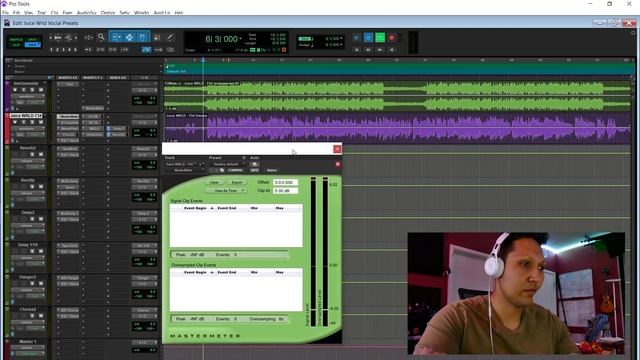640x360 pixels.
Task: Enable Shuffle edit mode
Action: pos(16,40)
